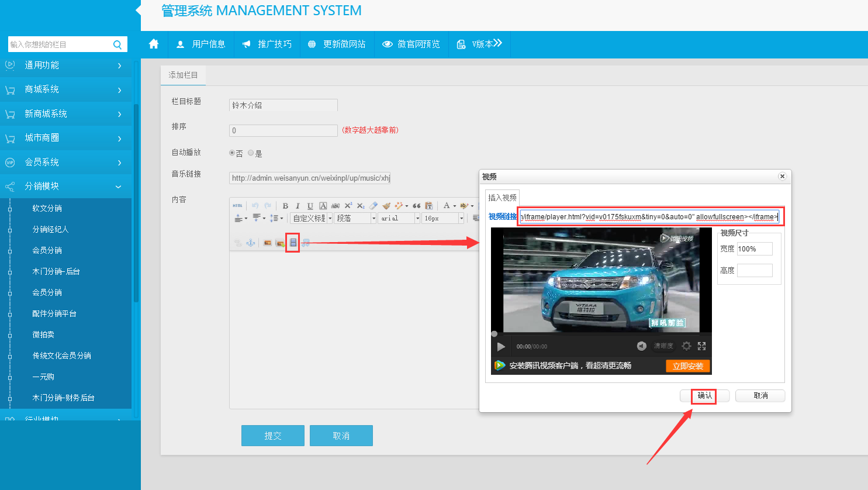The width and height of the screenshot is (868, 490).
Task: Open the space-before-paragraph dropdown
Action: [245, 218]
